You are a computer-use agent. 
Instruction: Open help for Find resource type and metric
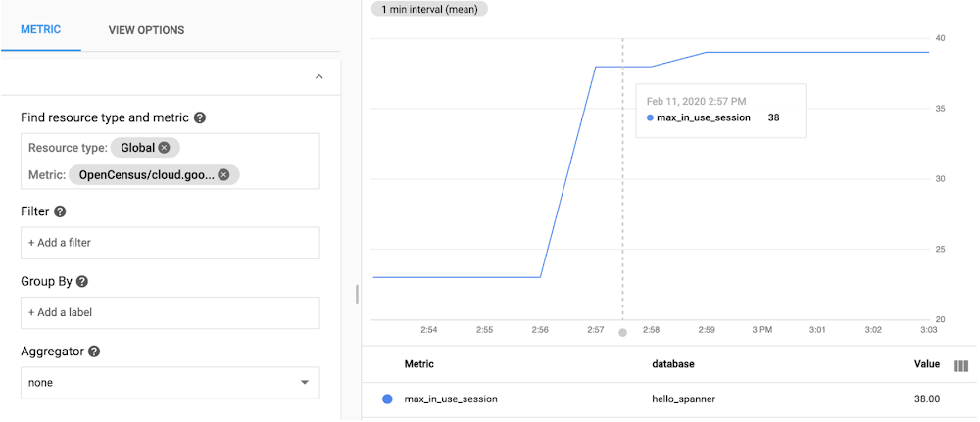point(200,118)
